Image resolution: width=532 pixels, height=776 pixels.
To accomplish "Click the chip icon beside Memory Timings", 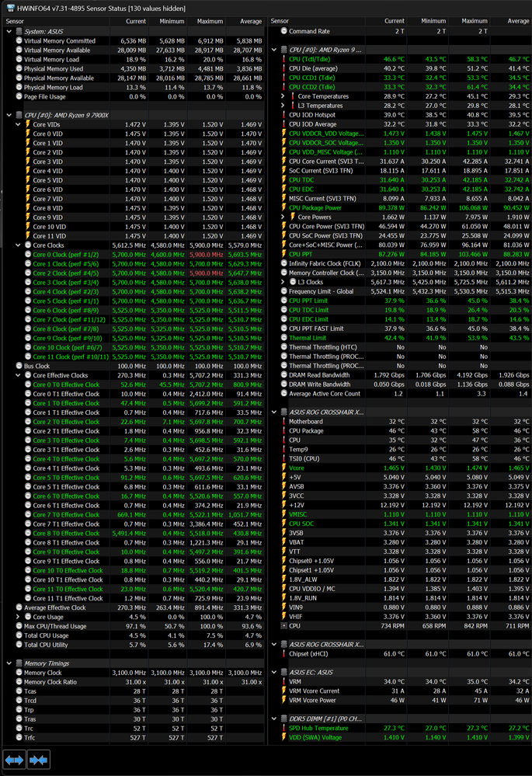I will [19, 663].
